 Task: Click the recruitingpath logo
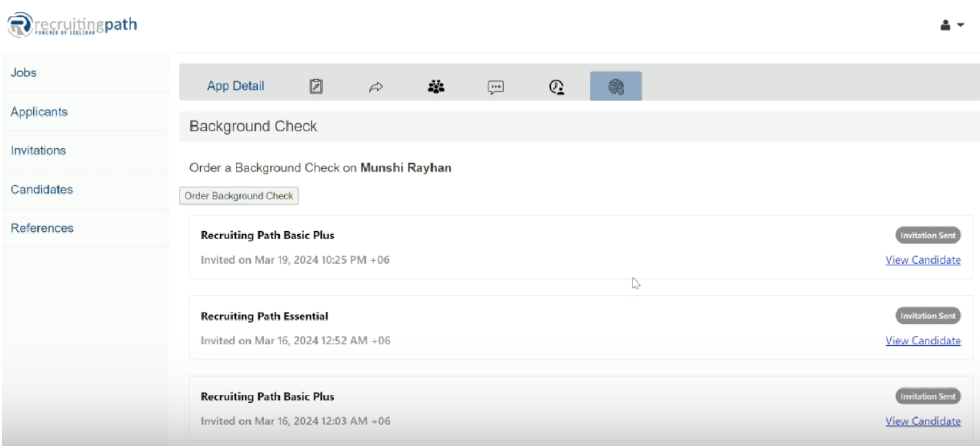coord(73,25)
